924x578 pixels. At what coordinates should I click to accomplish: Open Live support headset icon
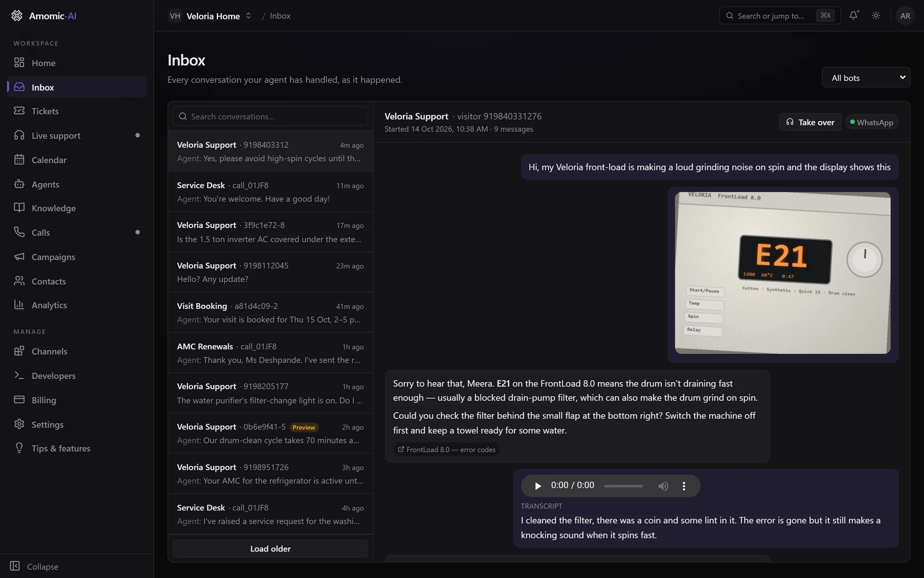tap(19, 135)
